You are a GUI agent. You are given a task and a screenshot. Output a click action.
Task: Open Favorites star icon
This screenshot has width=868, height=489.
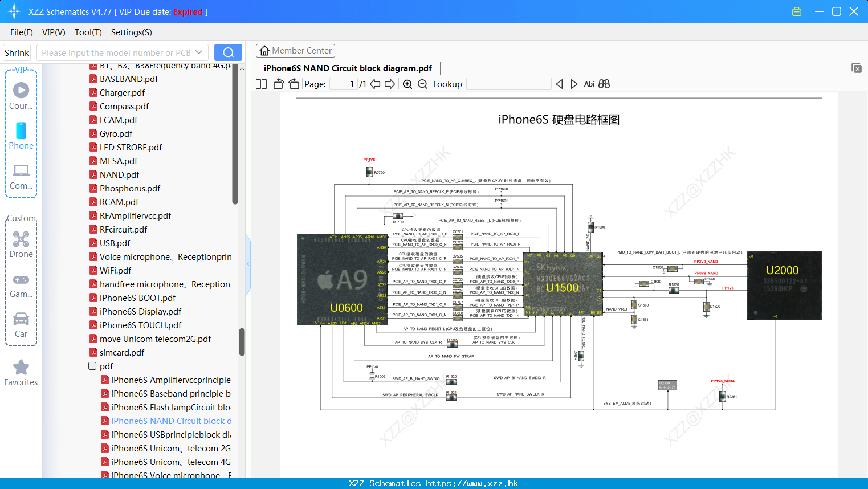pos(21,373)
